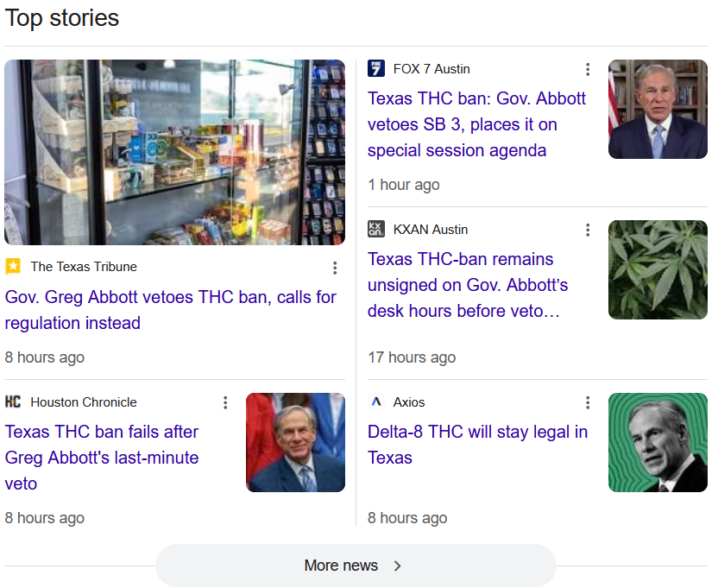Open 'Delta-8 THC will stay legal in Texas'
The image size is (718, 588).
tap(477, 445)
